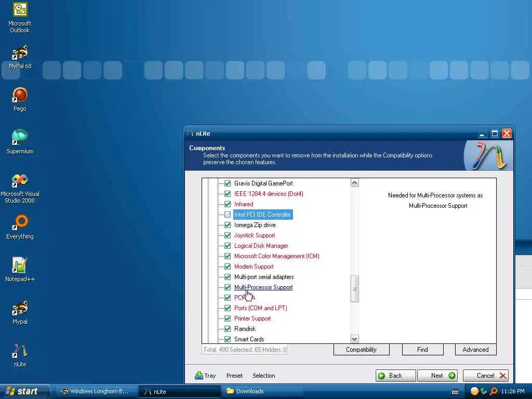The image size is (532, 399).
Task: Select the Printer Support entry
Action: tap(252, 318)
